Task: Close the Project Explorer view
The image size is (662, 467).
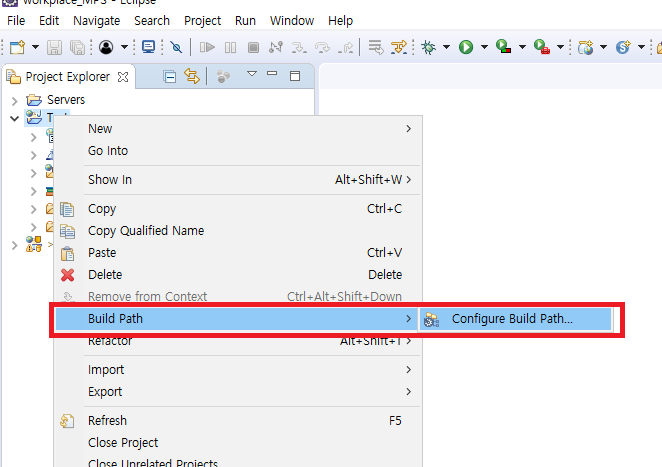Action: 123,77
